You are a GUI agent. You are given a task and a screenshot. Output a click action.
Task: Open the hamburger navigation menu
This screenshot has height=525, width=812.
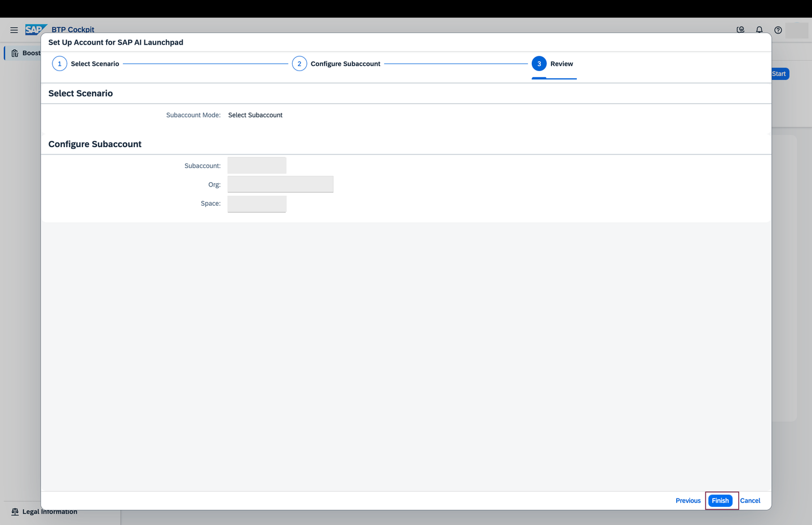click(x=14, y=30)
